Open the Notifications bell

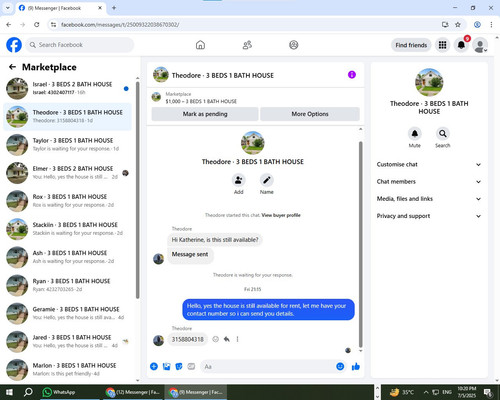[x=461, y=45]
